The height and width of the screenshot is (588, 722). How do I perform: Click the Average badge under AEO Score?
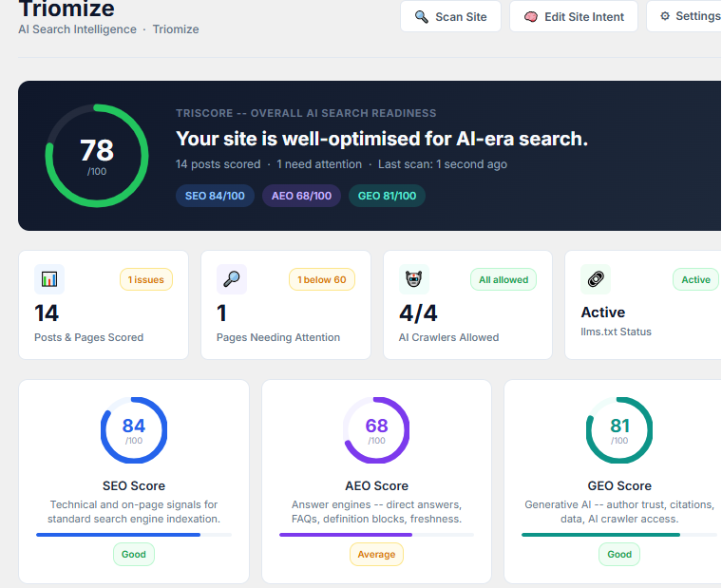tap(376, 555)
